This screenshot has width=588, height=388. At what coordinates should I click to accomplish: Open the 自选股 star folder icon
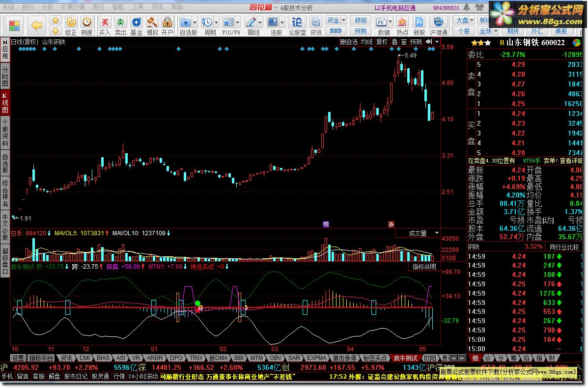coord(185,22)
